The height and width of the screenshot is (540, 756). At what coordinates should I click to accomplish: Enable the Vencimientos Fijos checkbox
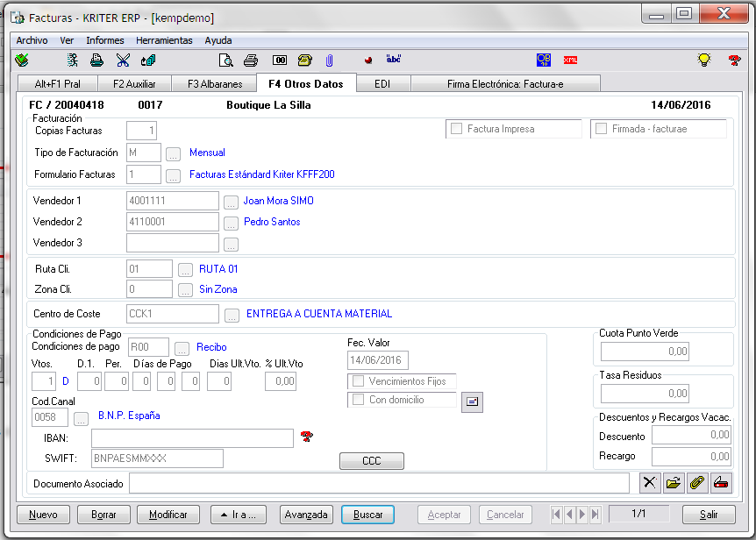358,381
